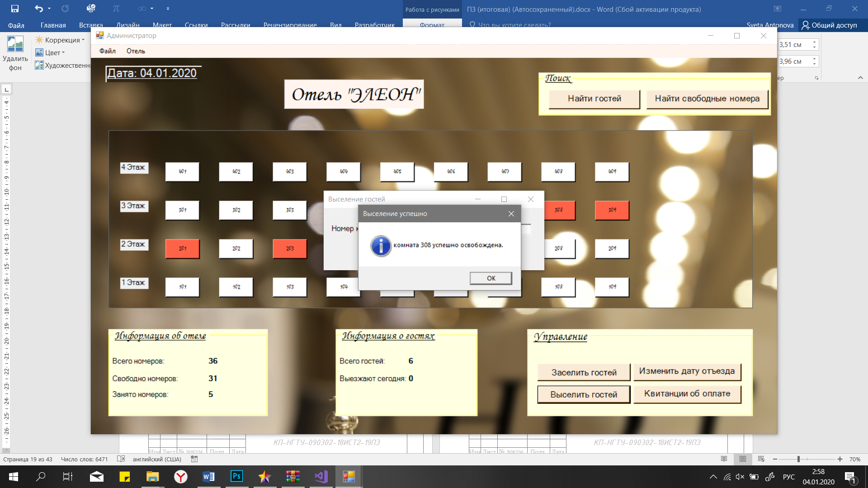Open the Undo history dropdown arrow
The width and height of the screenshot is (868, 488).
tap(49, 9)
